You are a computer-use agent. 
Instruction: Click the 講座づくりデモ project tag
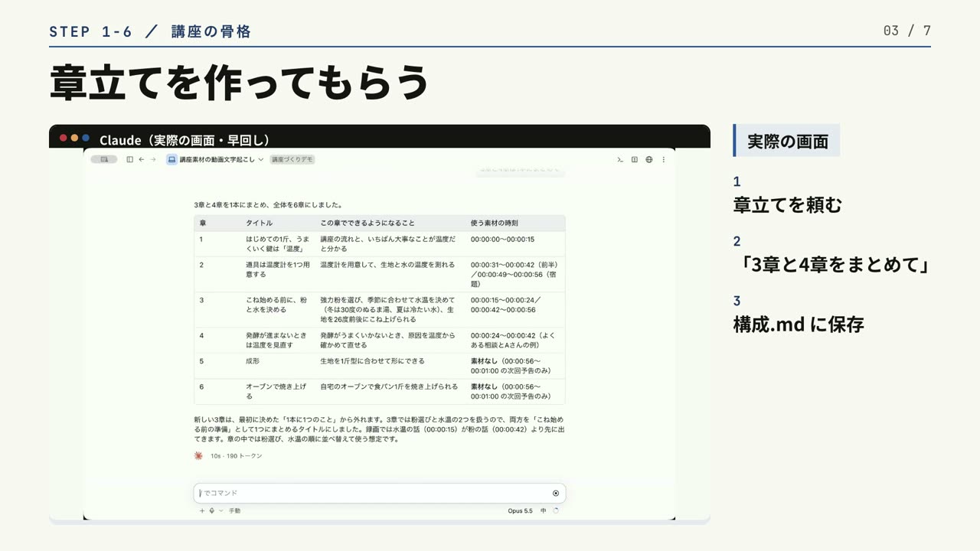click(292, 159)
